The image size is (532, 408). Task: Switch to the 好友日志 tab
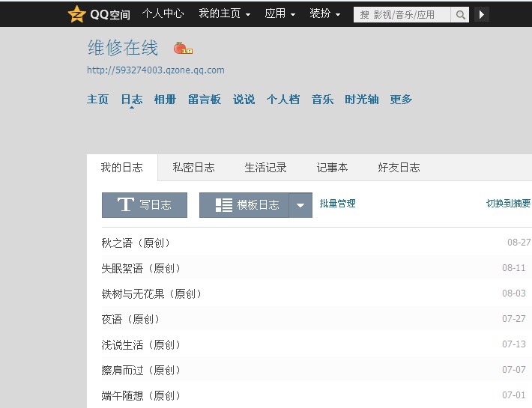click(399, 168)
